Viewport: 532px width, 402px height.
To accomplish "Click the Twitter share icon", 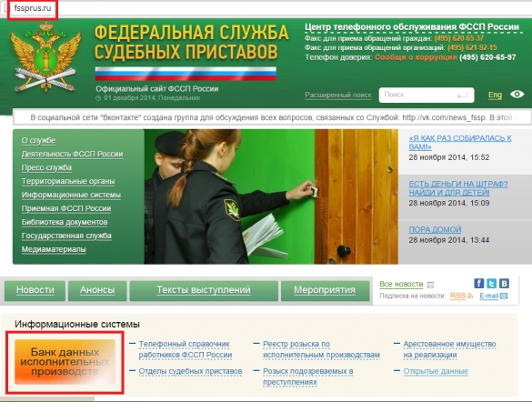I will tap(491, 283).
